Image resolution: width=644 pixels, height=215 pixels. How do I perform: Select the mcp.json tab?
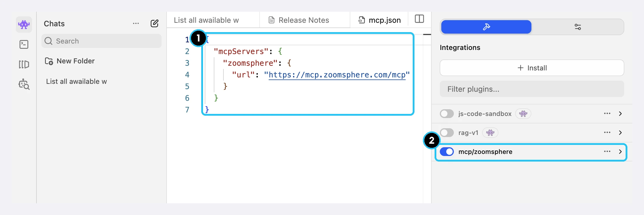pos(379,20)
